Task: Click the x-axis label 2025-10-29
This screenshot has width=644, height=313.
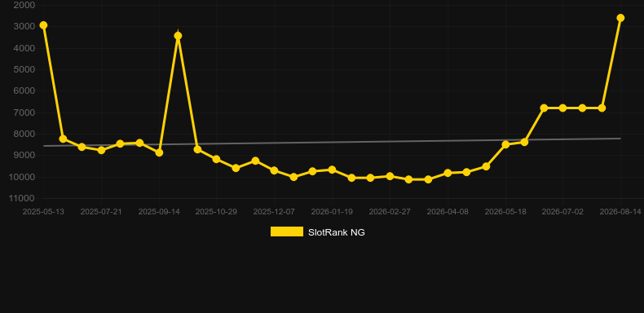Action: pyautogui.click(x=216, y=212)
